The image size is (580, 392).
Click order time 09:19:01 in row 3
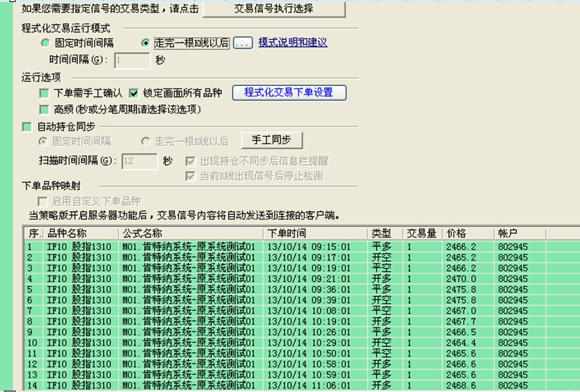(x=308, y=268)
